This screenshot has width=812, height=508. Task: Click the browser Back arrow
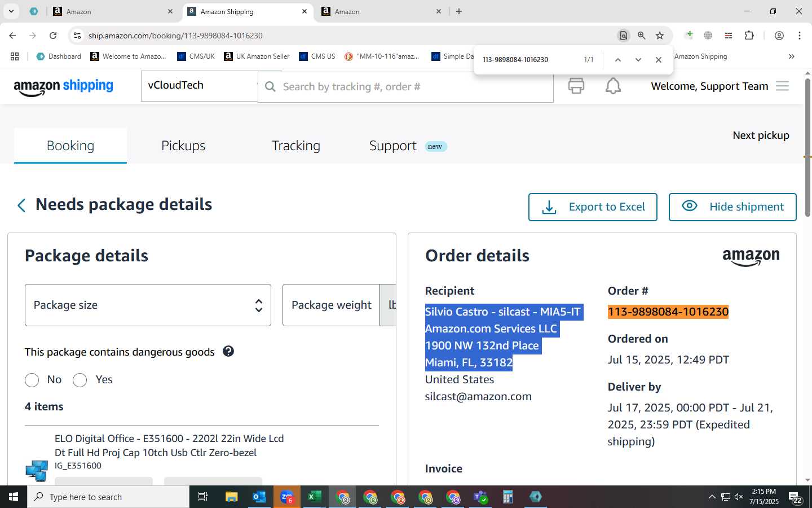coord(12,36)
